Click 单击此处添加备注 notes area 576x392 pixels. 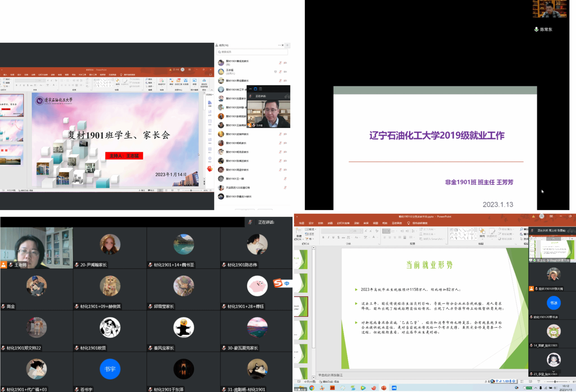pos(330,375)
